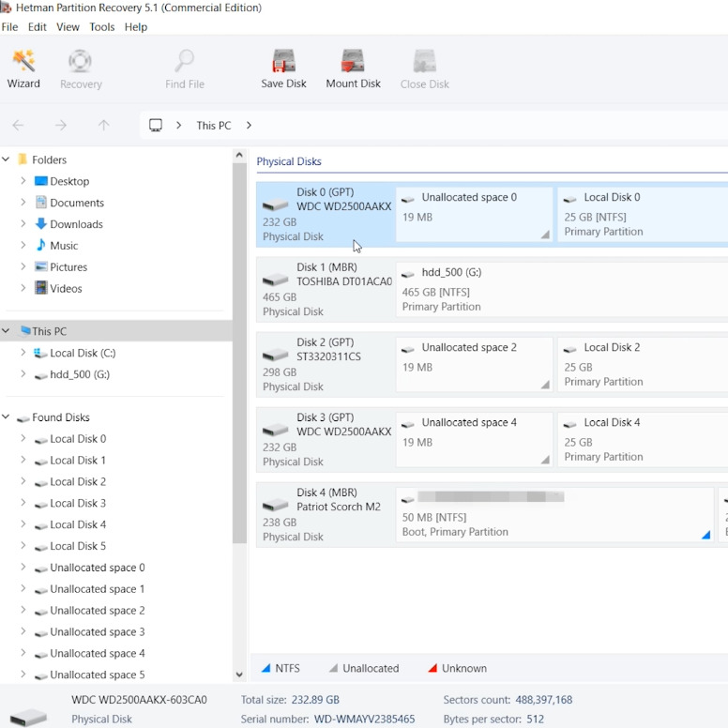Click the Local Disk (C:) drive icon

point(41,354)
